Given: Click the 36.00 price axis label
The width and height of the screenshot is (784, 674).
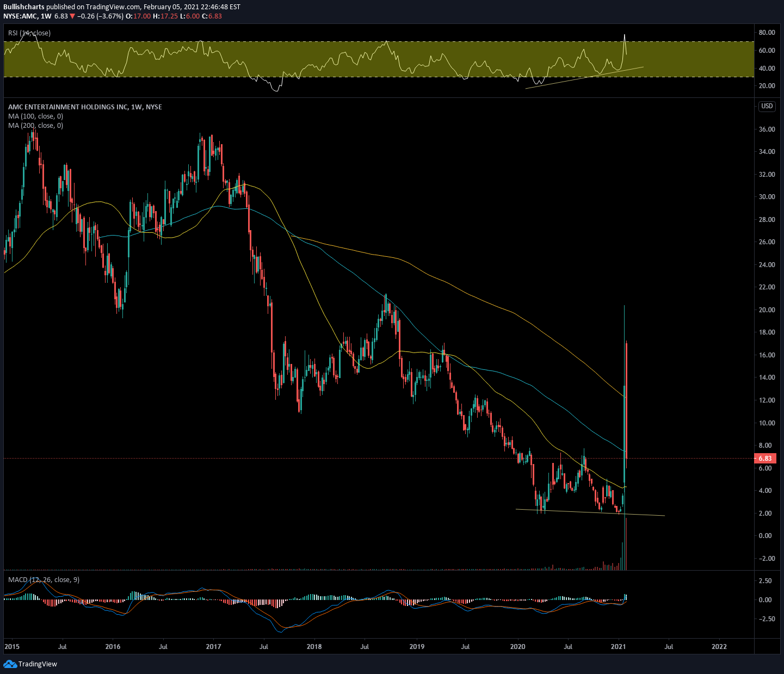Looking at the screenshot, I should 767,129.
